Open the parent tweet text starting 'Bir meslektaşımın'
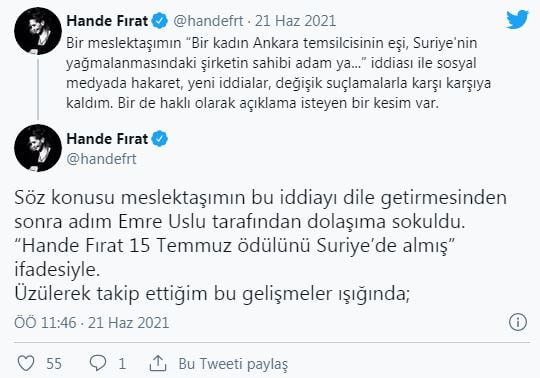Screen dimensions: 540x378 click(278, 73)
